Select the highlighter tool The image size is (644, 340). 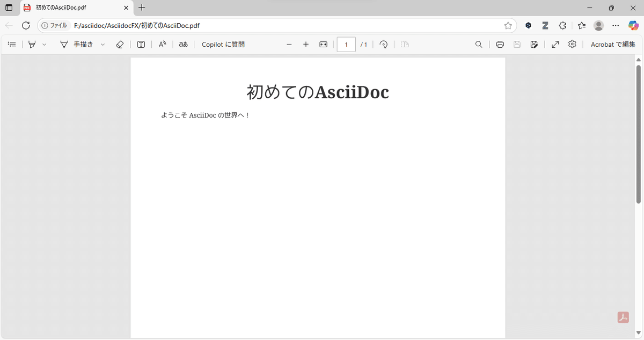(32, 44)
